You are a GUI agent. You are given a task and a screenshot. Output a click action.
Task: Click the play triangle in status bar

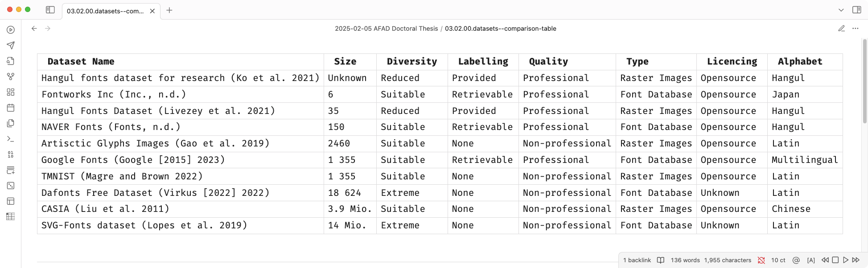(x=846, y=260)
